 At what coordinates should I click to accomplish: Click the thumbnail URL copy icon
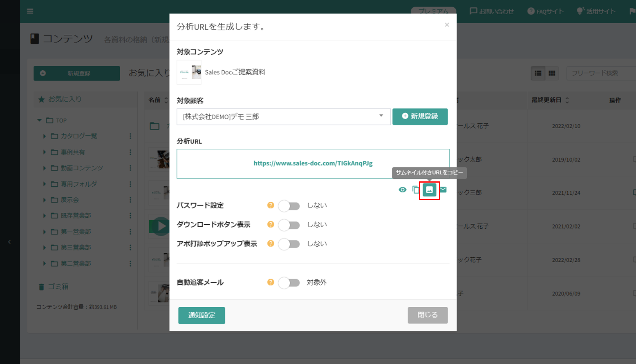429,190
